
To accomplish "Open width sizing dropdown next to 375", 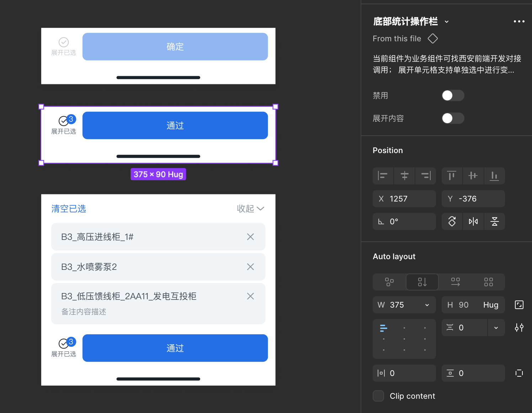I will [x=427, y=305].
